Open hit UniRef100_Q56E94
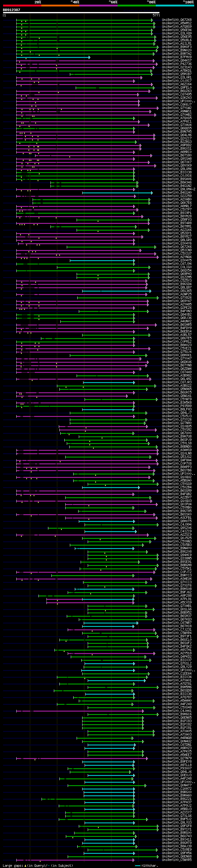The image size is (197, 868). 177,30
